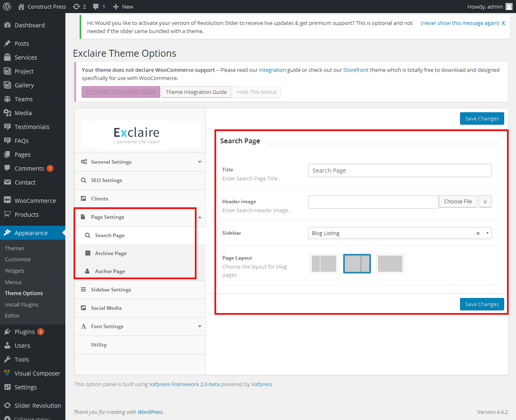Viewport: 516px width, 420px height.
Task: Click the comments bubble icon in admin bar
Action: click(x=96, y=7)
